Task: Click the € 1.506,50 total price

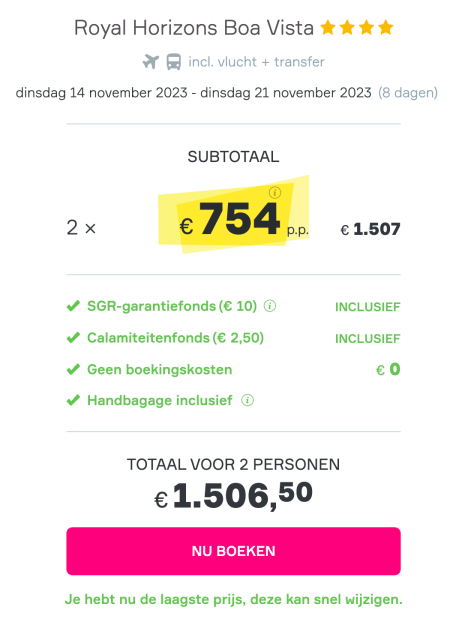Action: tap(233, 495)
